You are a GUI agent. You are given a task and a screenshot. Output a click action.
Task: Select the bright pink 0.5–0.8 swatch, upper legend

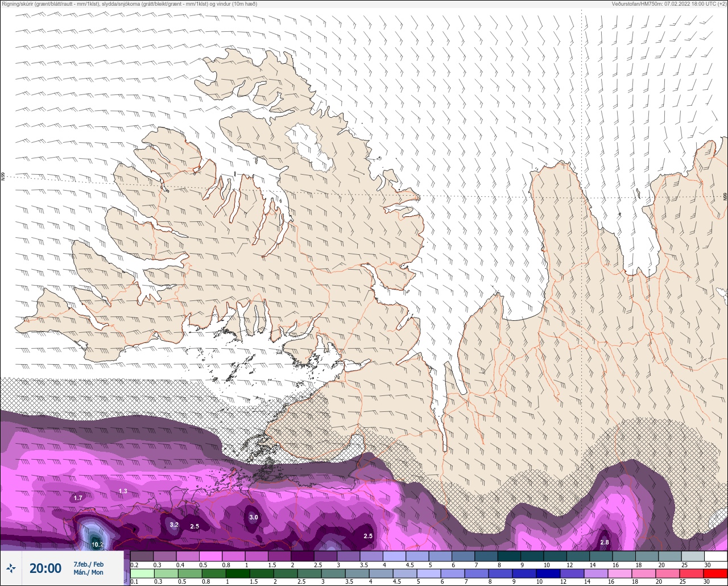click(211, 556)
